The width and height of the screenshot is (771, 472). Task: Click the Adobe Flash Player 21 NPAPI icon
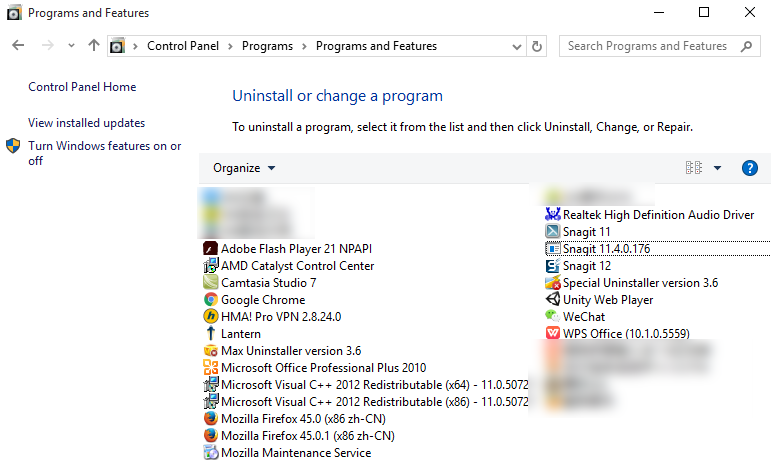[210, 248]
